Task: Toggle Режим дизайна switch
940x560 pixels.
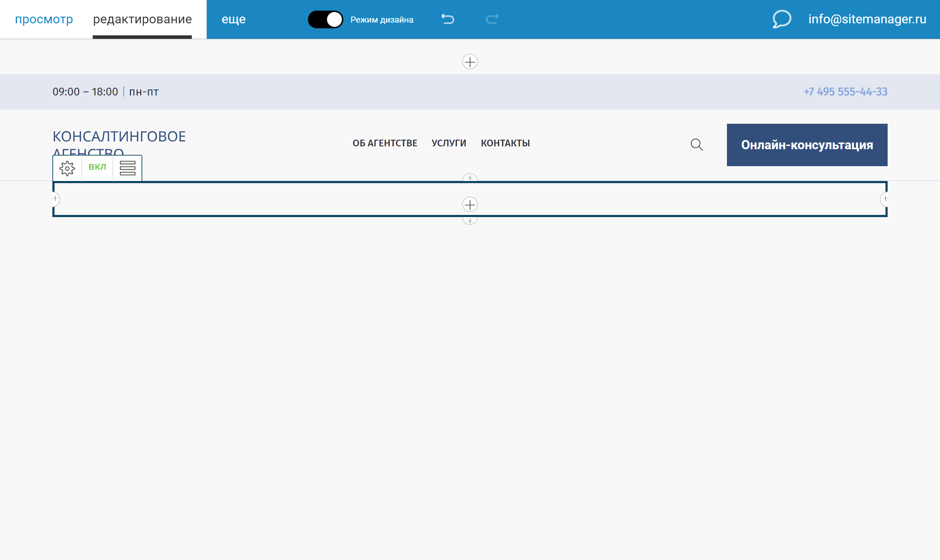Action: point(325,19)
